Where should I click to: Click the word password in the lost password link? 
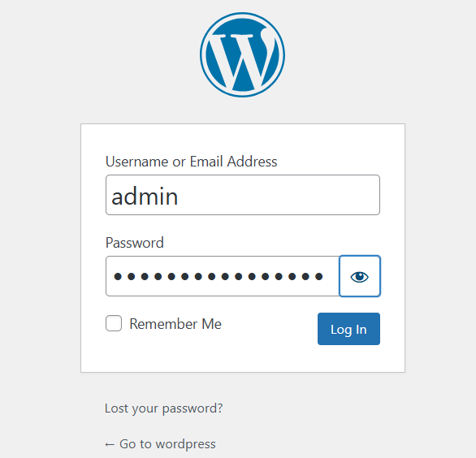(x=193, y=408)
